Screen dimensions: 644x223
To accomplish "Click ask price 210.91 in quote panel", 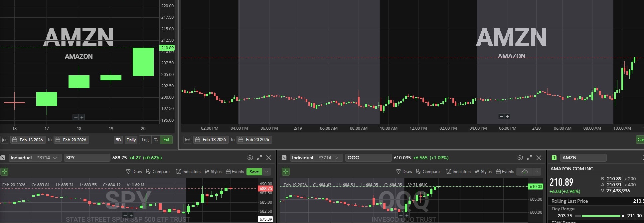I will pyautogui.click(x=614, y=185).
